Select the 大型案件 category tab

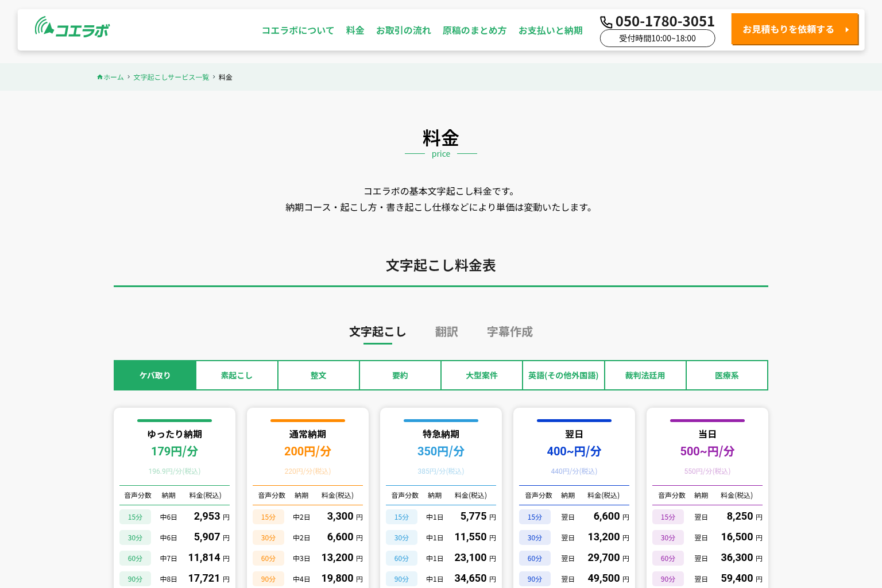[482, 376]
